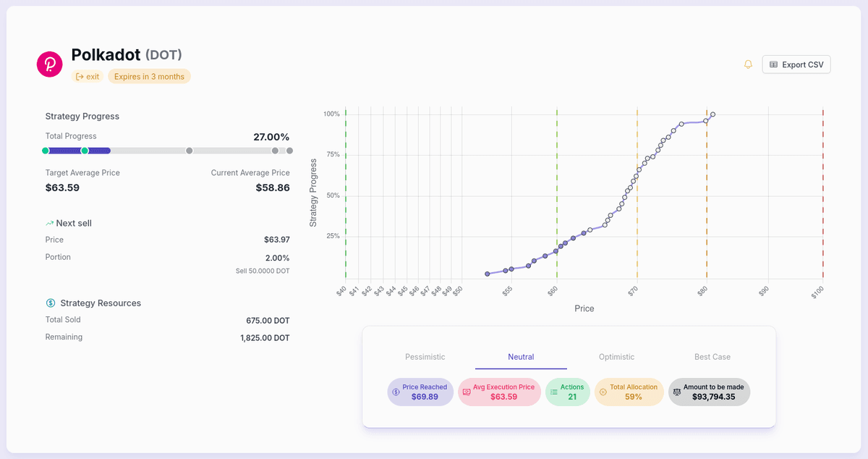Click the icon in Total Allocation pill

(x=603, y=392)
